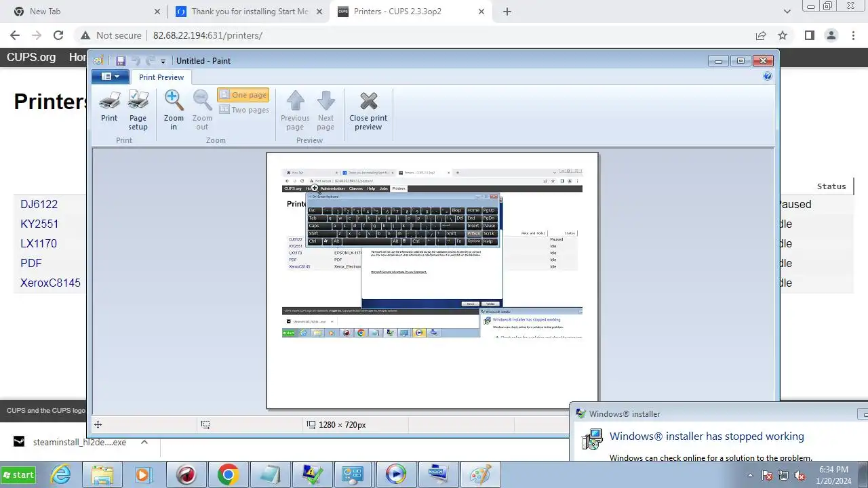Click the Windows Start button
This screenshot has height=488, width=868.
[19, 474]
